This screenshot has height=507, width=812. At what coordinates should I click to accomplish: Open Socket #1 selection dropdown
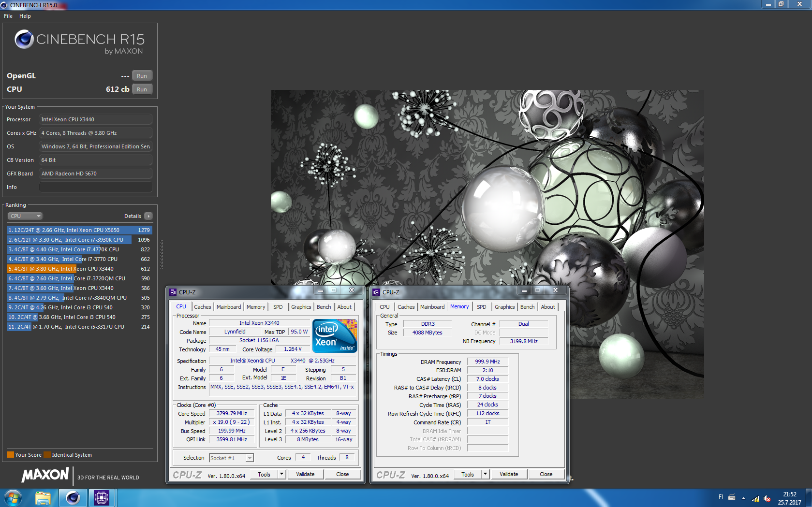coord(231,458)
